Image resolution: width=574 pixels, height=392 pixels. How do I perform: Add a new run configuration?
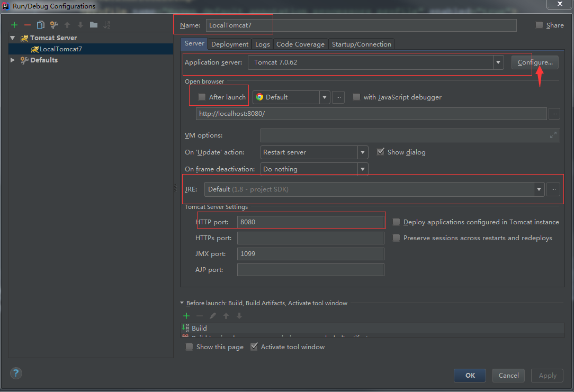14,25
